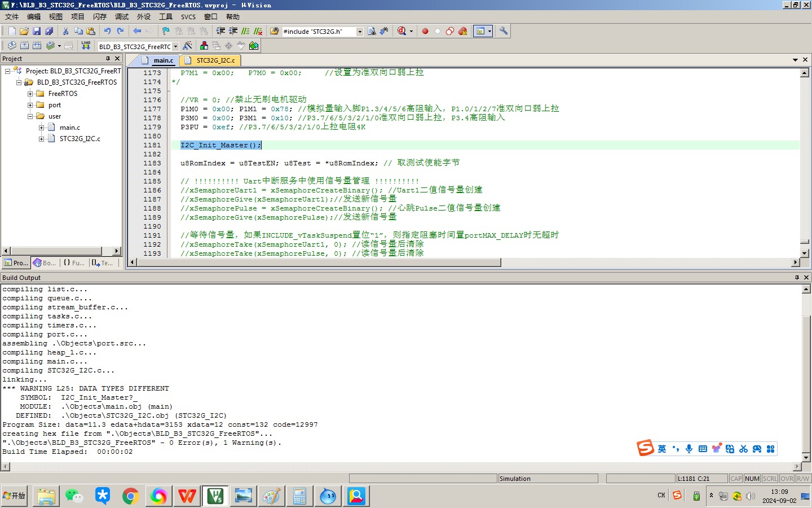
Task: Unindent the selected lines
Action: point(233,32)
